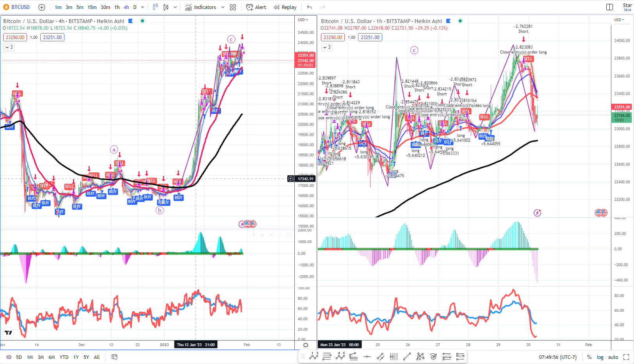Select the Horizontal Line tool
634x364 pixels.
tap(367, 356)
